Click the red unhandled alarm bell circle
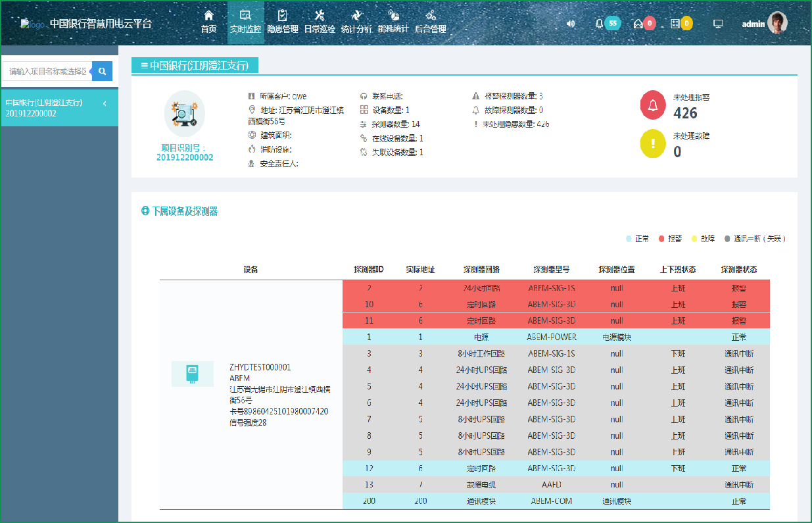Image resolution: width=812 pixels, height=523 pixels. [653, 105]
